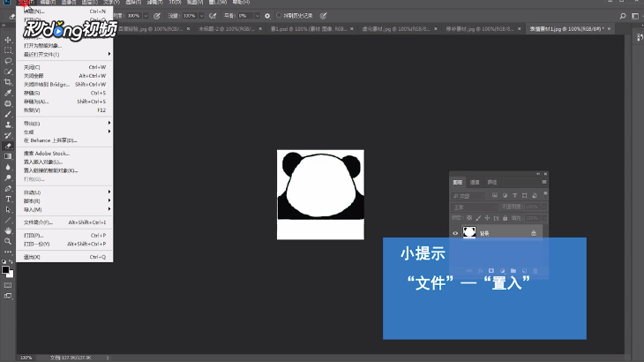Open the smoothing percentage dropdown
Image resolution: width=644 pixels, height=362 pixels.
click(x=257, y=16)
